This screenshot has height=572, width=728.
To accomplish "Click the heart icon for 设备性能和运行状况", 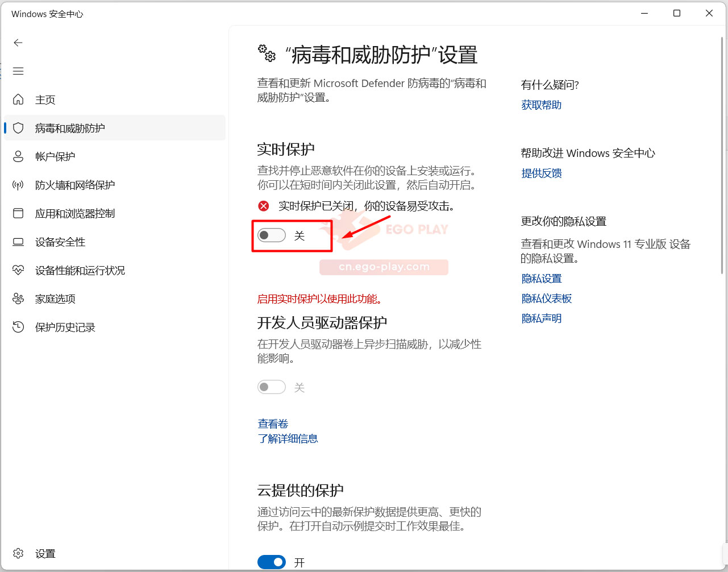I will coord(18,270).
